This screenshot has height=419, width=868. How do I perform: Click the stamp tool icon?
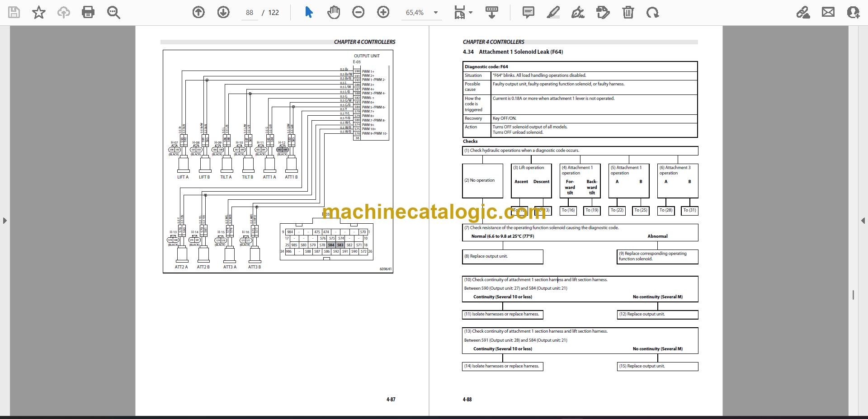pos(603,12)
